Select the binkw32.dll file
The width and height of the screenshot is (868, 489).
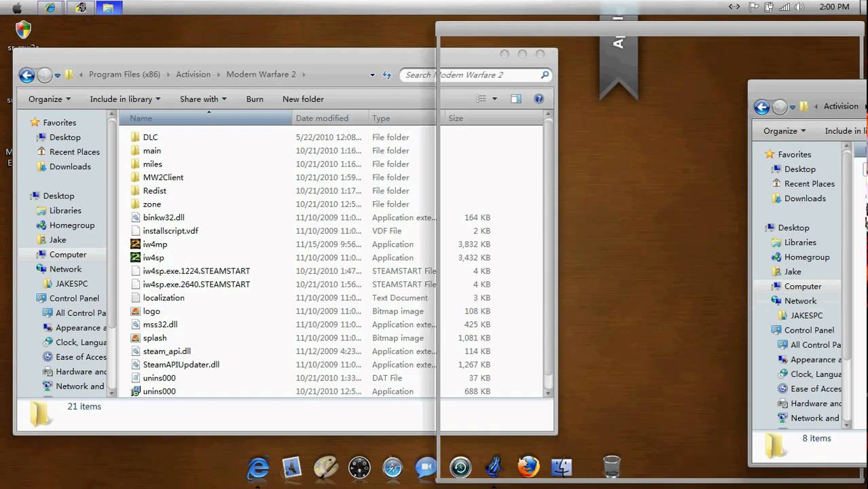point(164,217)
